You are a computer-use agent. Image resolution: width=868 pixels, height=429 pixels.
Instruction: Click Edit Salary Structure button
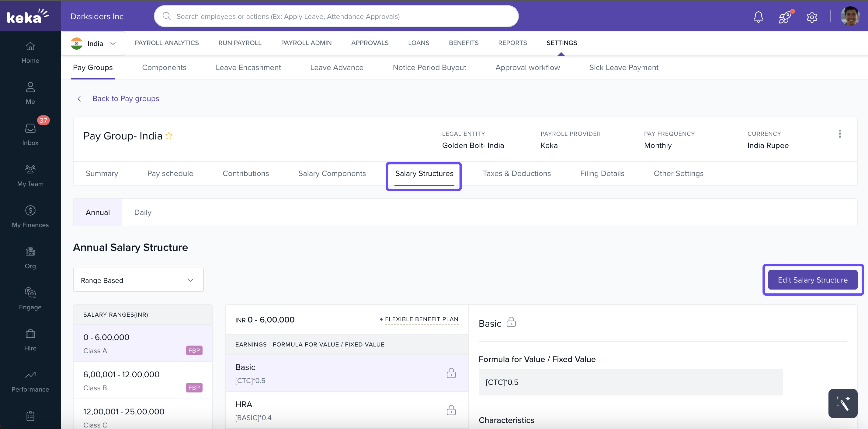[x=812, y=280]
